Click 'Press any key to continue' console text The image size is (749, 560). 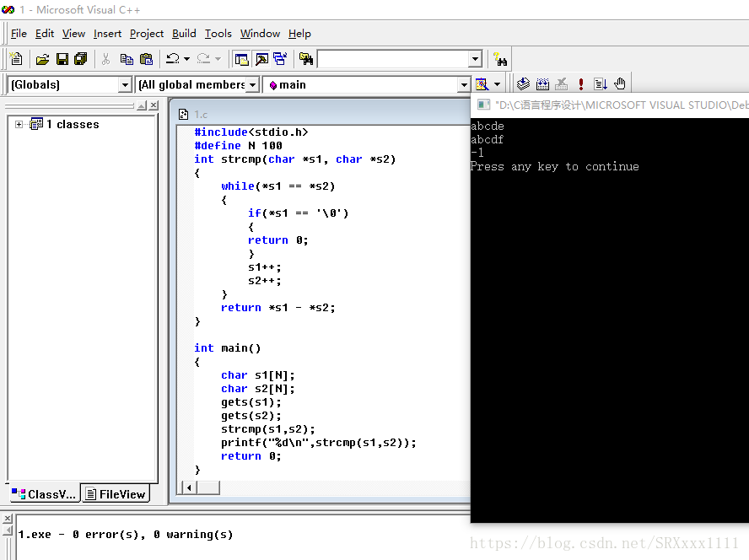[x=555, y=166]
